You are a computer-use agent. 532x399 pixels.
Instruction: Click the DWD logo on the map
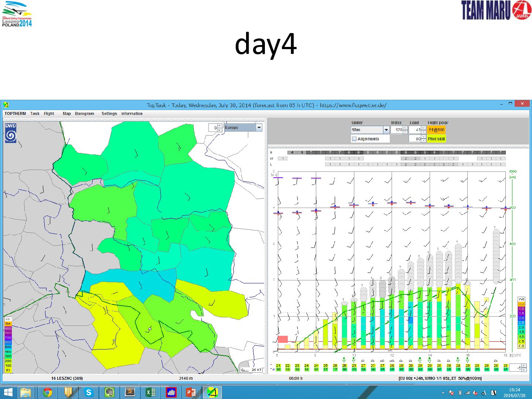[x=11, y=133]
